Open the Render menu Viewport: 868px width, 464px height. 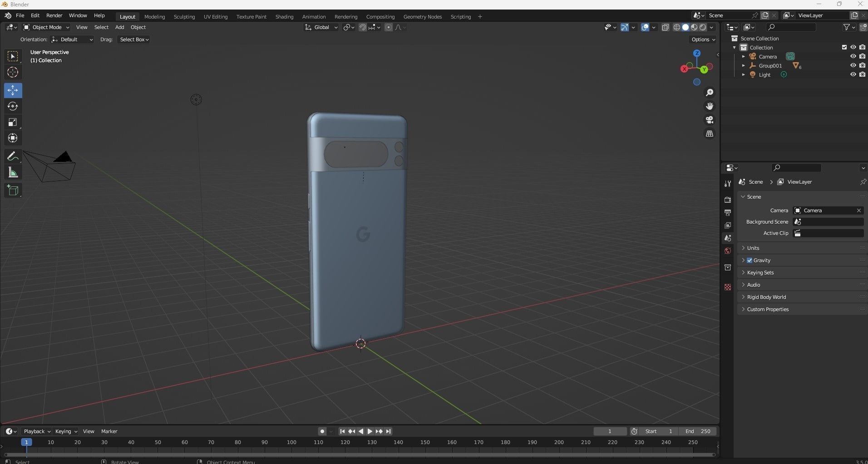coord(54,15)
